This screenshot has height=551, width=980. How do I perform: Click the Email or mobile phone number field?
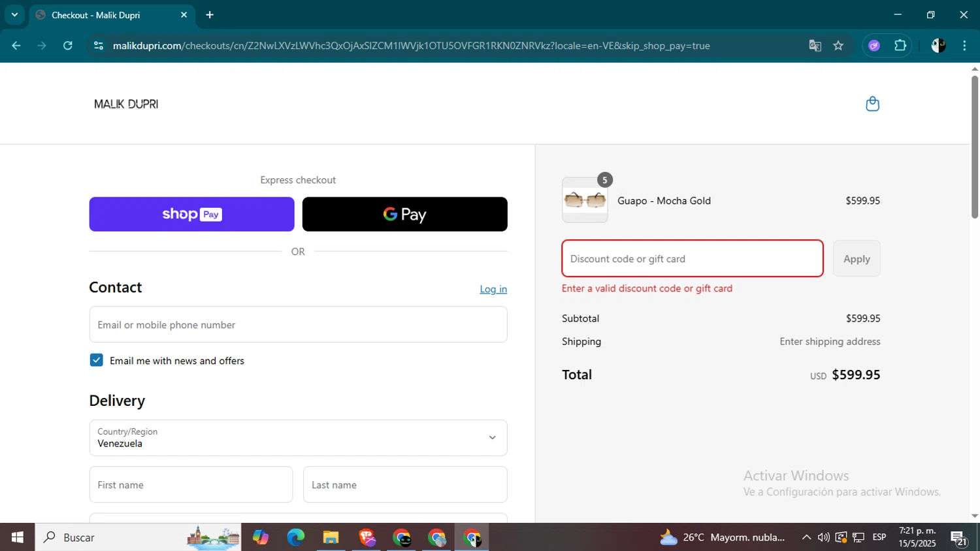pyautogui.click(x=298, y=325)
